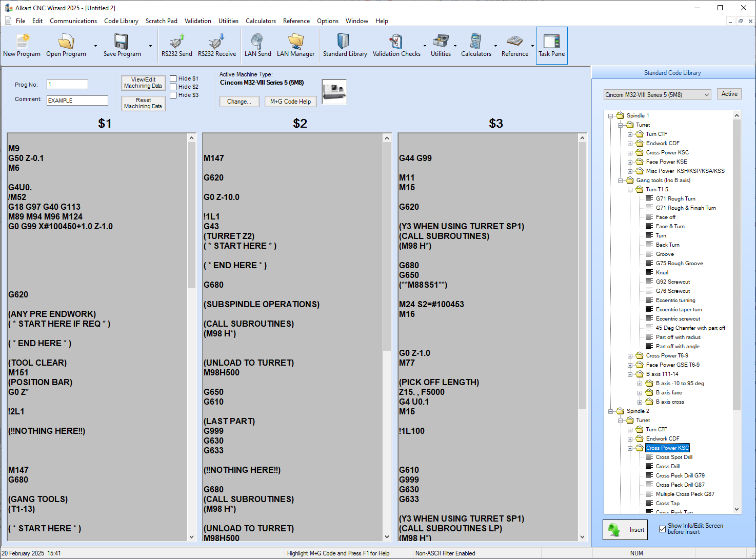
Task: Enable the Hide $3 checkbox
Action: coord(173,95)
